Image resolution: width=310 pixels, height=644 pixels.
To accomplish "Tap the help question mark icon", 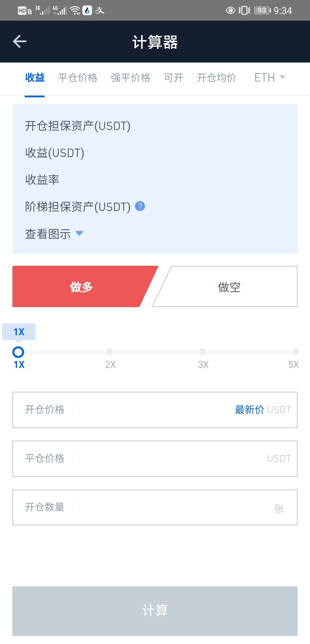I will click(x=140, y=206).
